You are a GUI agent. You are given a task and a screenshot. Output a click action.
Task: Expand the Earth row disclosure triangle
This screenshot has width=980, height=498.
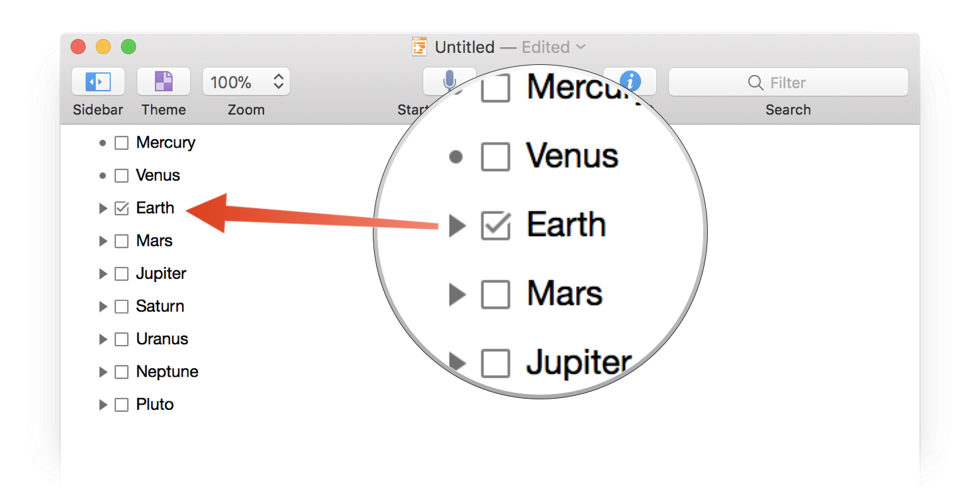(103, 209)
